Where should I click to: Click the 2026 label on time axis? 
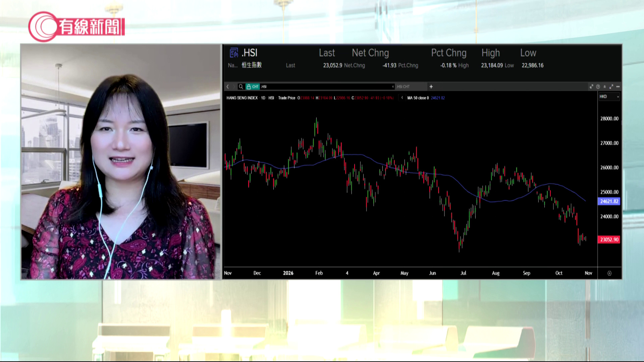point(288,273)
